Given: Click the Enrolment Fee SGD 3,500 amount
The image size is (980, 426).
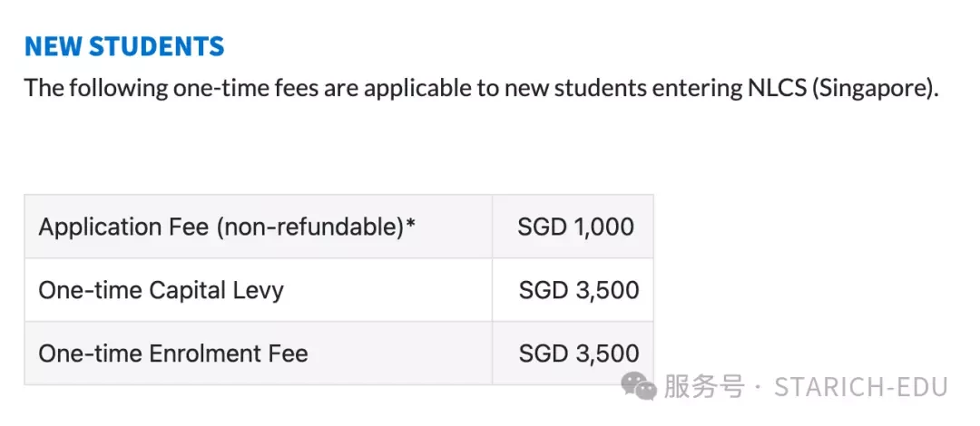Looking at the screenshot, I should coord(579,353).
